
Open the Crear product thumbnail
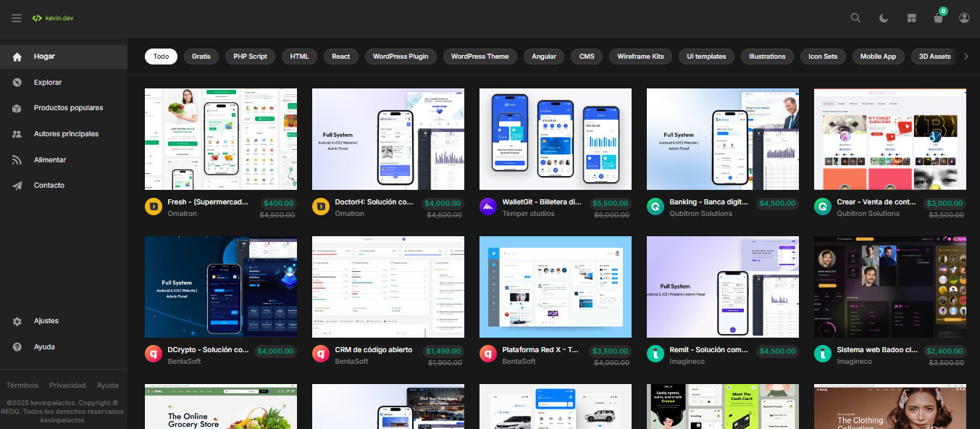coord(890,139)
